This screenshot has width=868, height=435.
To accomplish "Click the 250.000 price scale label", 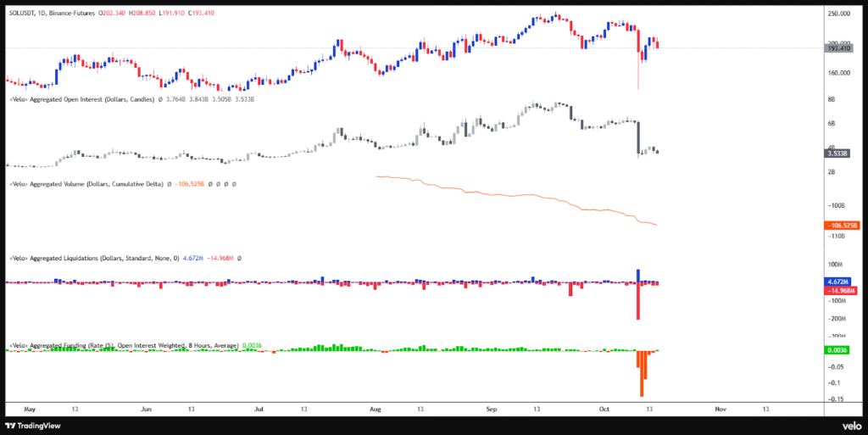I will [839, 14].
